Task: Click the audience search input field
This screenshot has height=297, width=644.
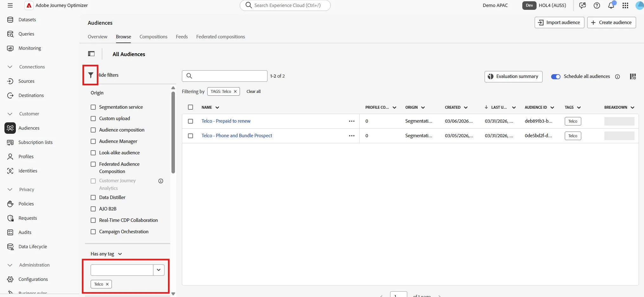Action: click(225, 76)
